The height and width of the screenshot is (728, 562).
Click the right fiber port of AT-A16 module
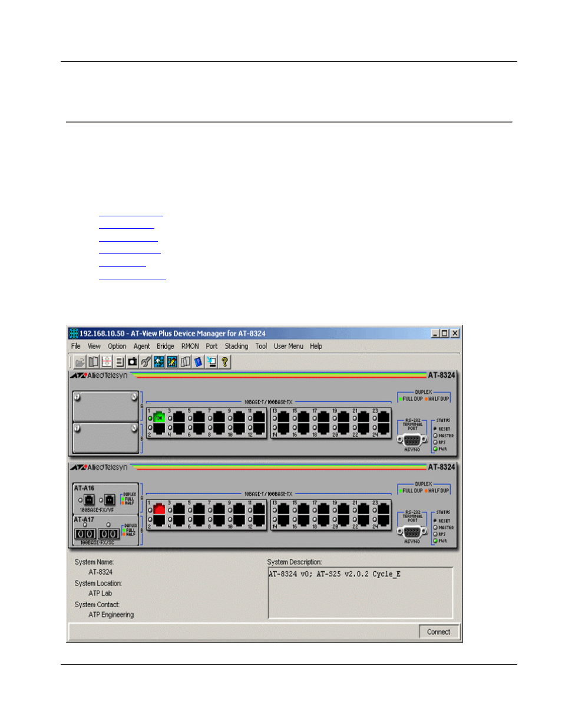coord(110,500)
